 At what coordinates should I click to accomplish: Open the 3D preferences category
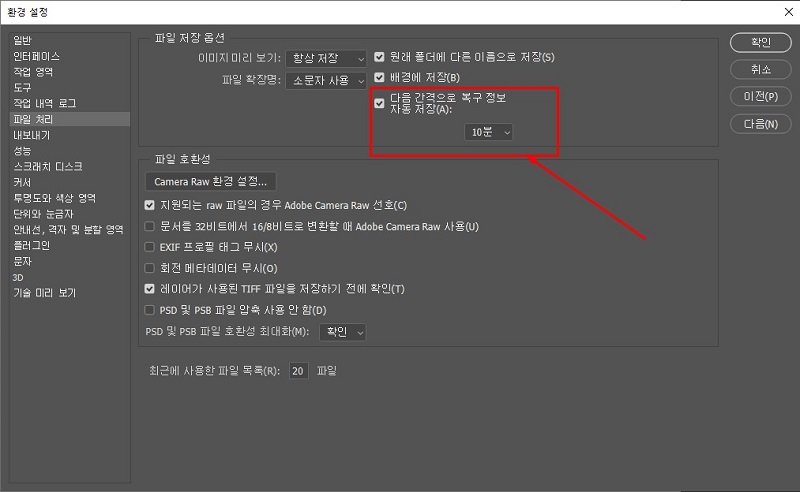click(18, 277)
